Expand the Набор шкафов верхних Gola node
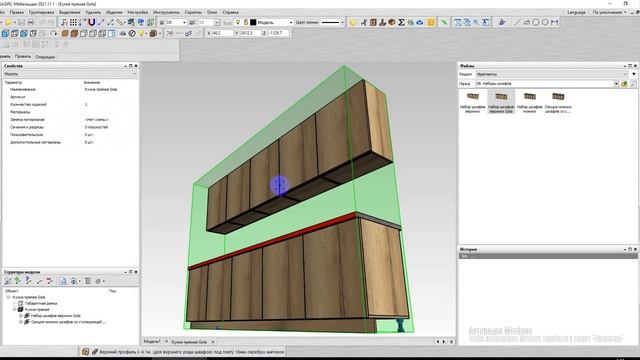Screen dimensions: 640x360 (x=21, y=316)
